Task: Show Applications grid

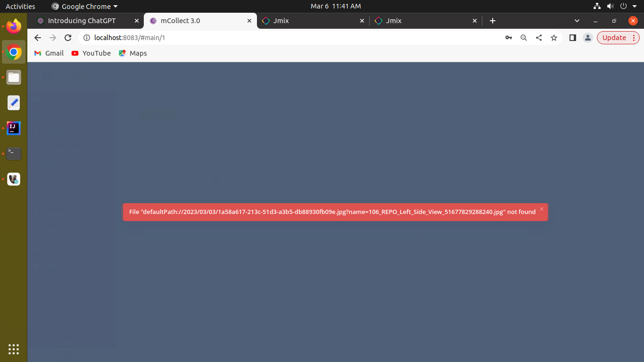Action: point(14,349)
